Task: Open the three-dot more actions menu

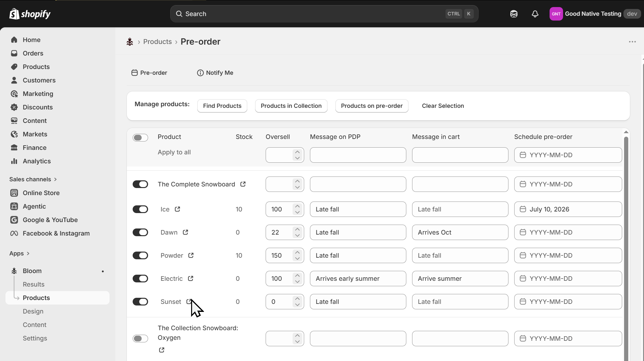Action: [x=632, y=42]
